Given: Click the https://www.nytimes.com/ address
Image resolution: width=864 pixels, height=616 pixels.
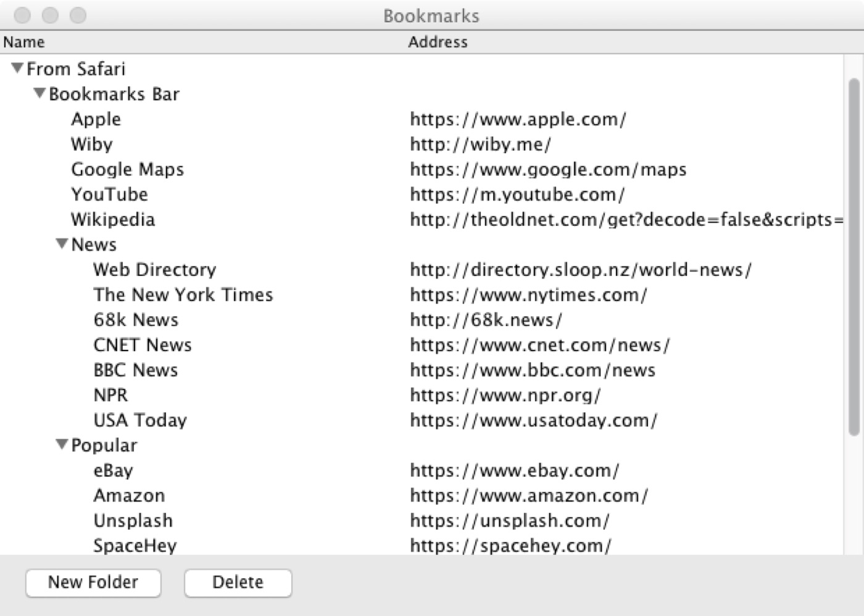Looking at the screenshot, I should pyautogui.click(x=528, y=295).
